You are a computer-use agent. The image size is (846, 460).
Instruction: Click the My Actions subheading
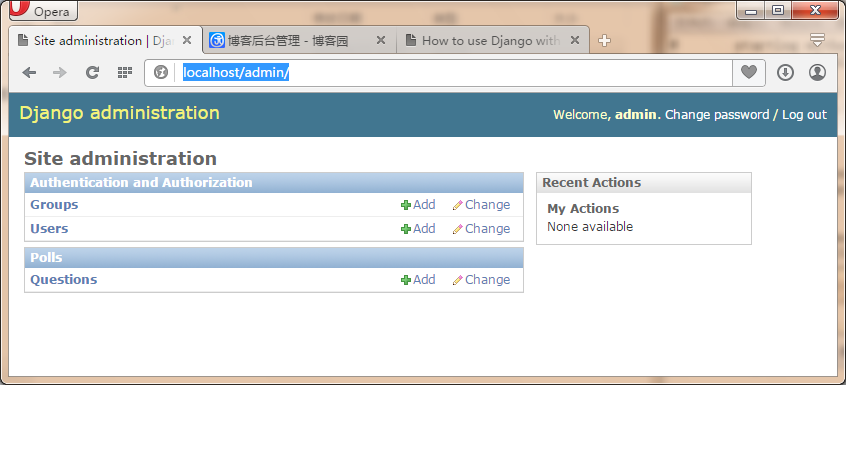click(x=583, y=208)
